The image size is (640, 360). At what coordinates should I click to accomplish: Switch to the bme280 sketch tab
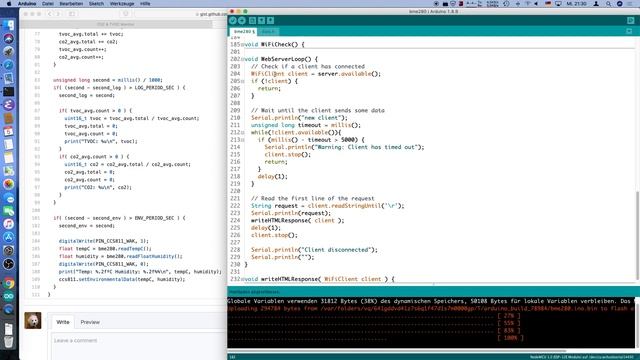pos(244,31)
